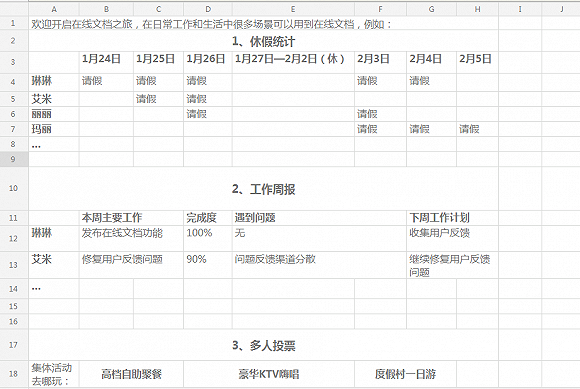Click 玛丽's 请假 cell under 2月5日

point(477,129)
